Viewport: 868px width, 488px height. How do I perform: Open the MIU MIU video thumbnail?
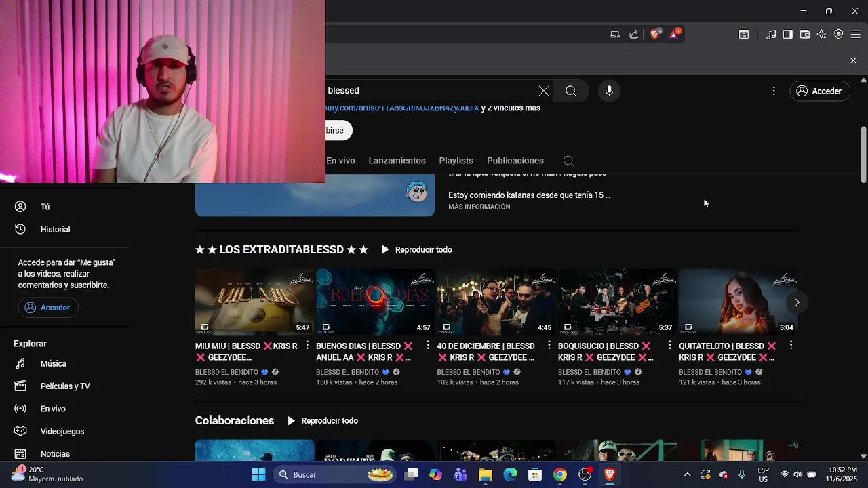[x=255, y=302]
